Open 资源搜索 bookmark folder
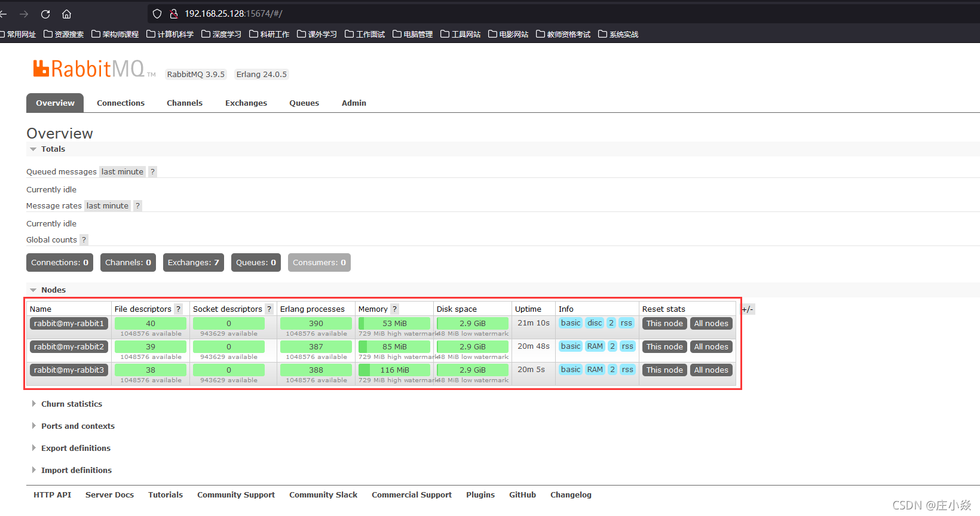The width and height of the screenshot is (980, 516). click(64, 35)
